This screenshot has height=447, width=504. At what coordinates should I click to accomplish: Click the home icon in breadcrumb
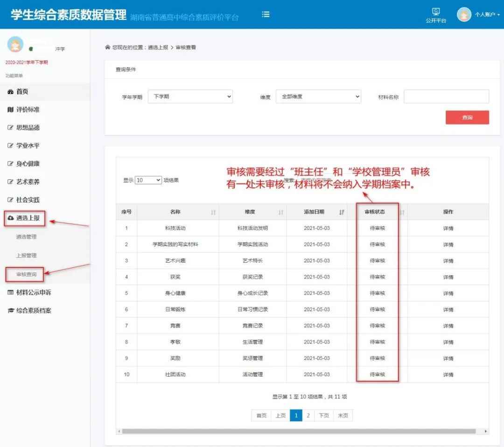tap(108, 48)
